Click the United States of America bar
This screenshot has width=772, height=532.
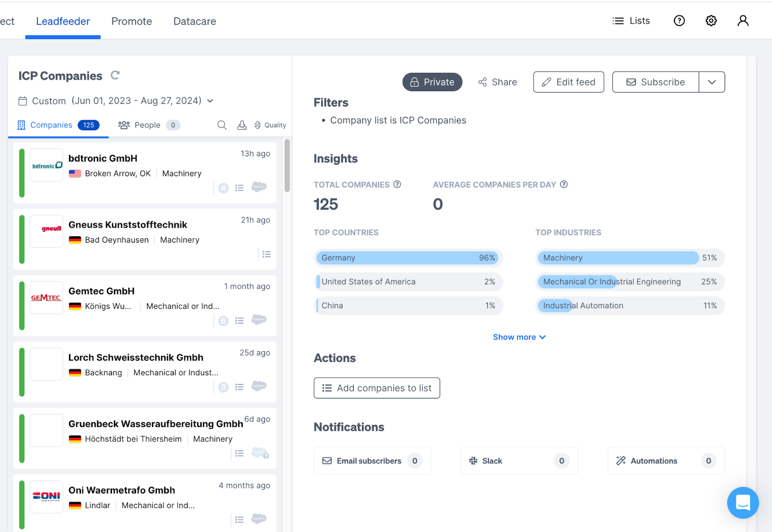(408, 282)
